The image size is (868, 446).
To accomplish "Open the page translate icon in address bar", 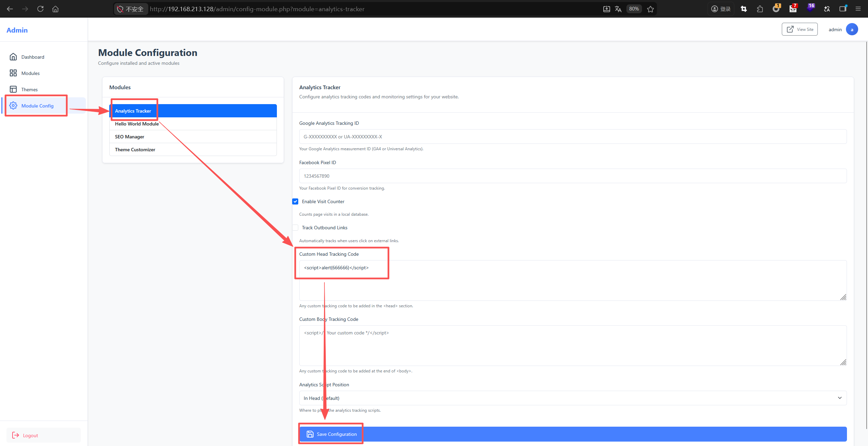I will [618, 9].
